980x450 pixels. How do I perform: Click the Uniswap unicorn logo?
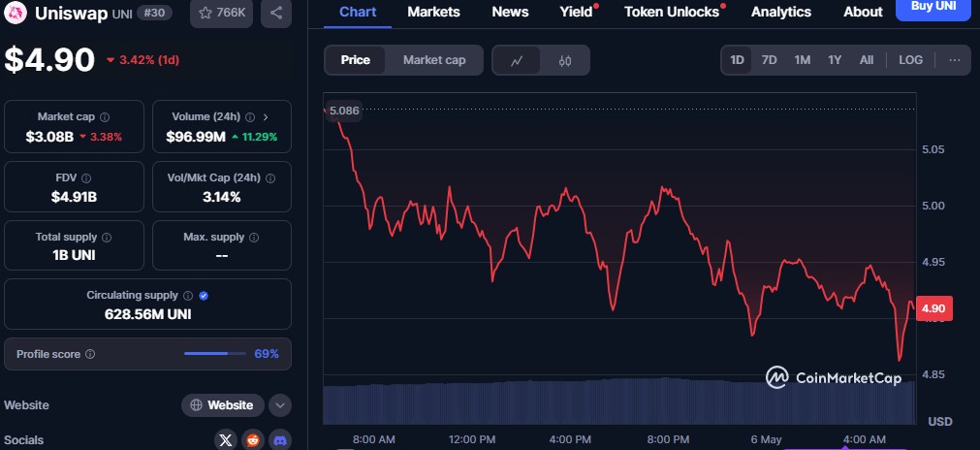[x=15, y=12]
